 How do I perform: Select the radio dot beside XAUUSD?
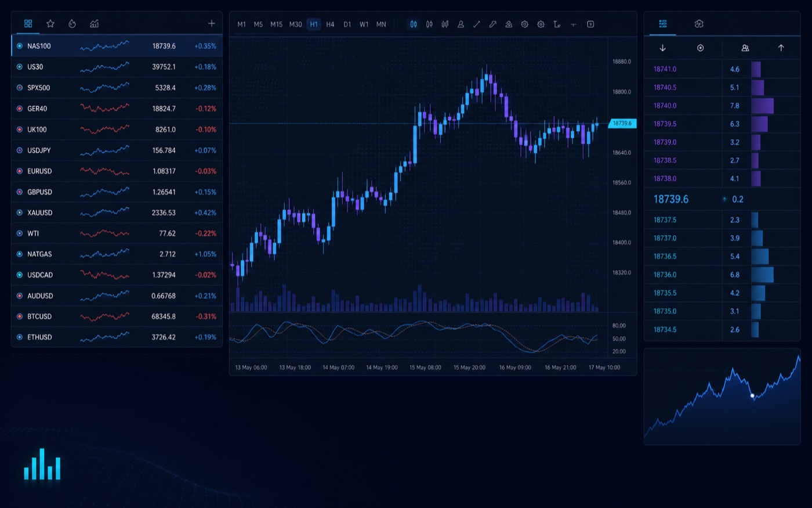tap(20, 212)
